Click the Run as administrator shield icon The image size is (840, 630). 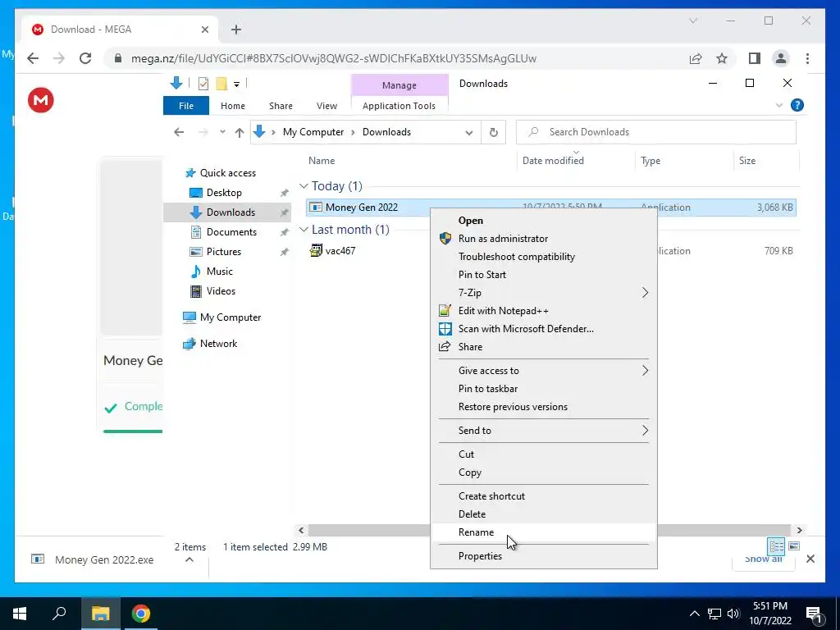click(x=445, y=239)
